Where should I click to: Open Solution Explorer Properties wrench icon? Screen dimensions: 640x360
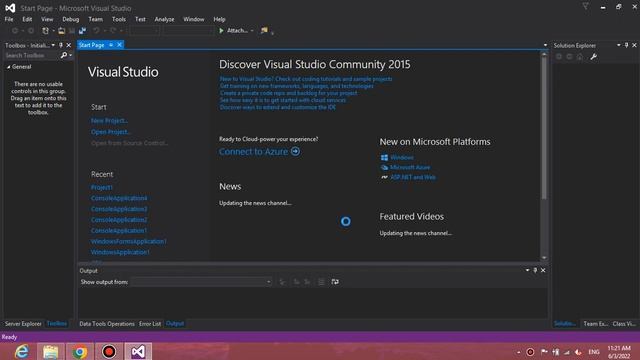(x=593, y=57)
